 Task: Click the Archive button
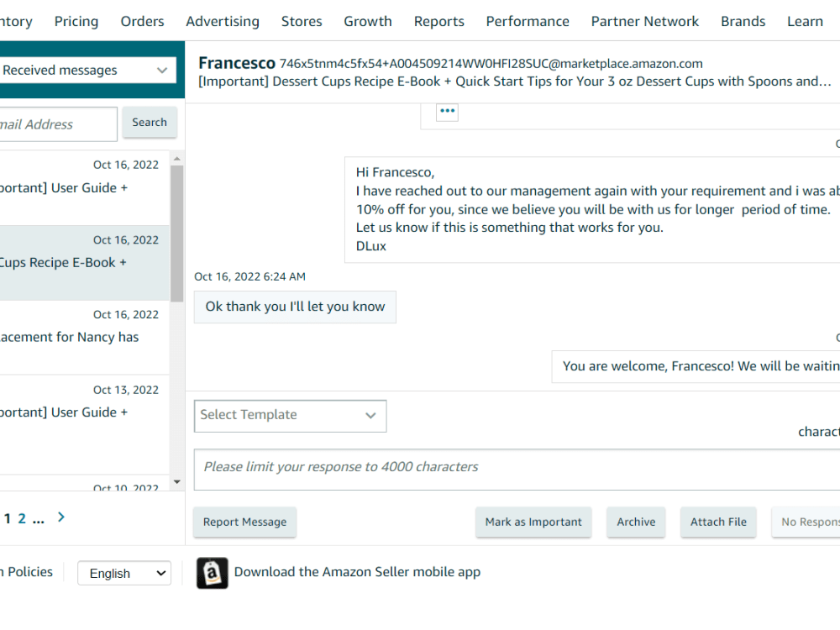[636, 522]
